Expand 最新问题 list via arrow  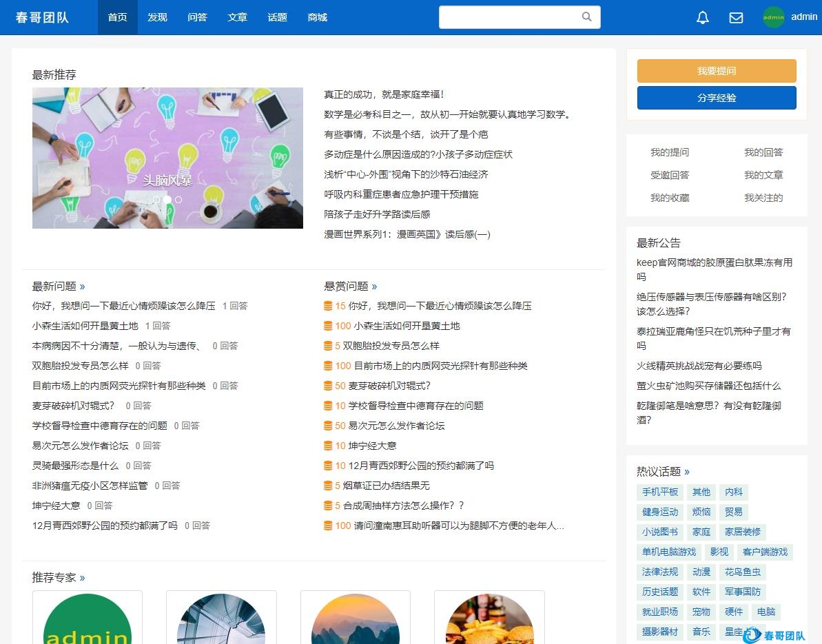83,287
